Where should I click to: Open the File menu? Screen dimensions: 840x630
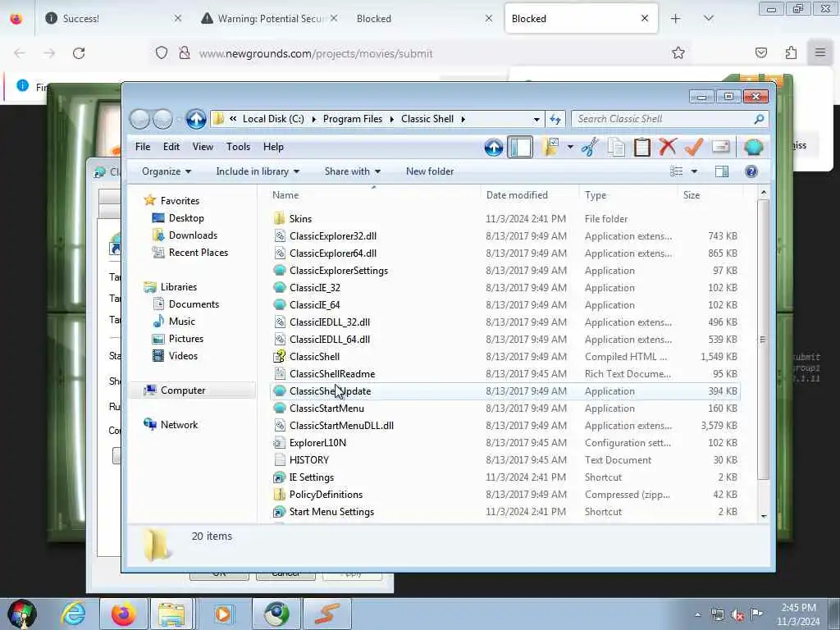[x=143, y=147]
